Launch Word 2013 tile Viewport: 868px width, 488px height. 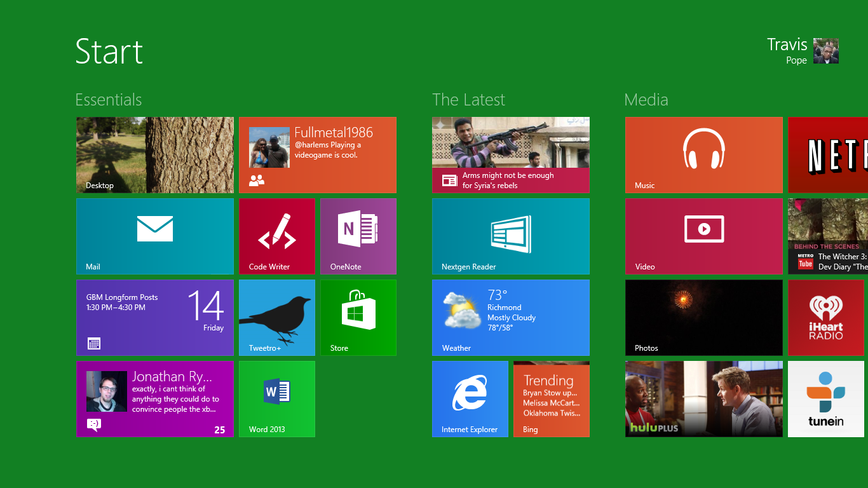(277, 399)
